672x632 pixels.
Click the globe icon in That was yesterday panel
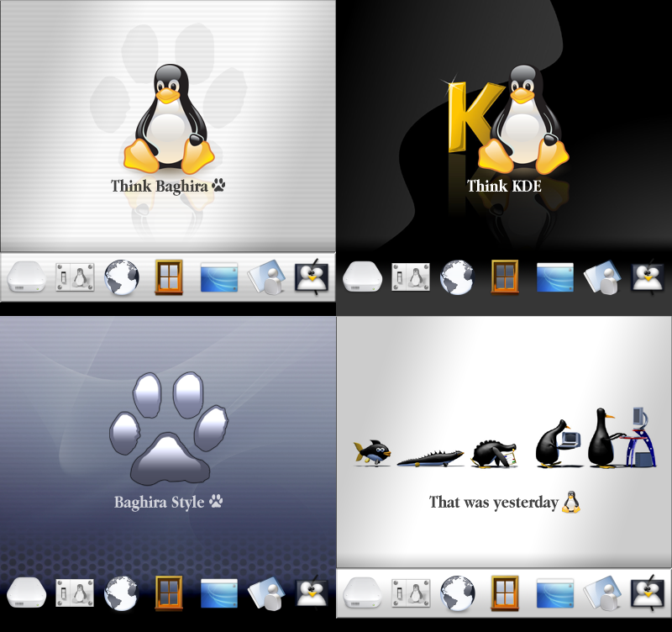pos(458,593)
